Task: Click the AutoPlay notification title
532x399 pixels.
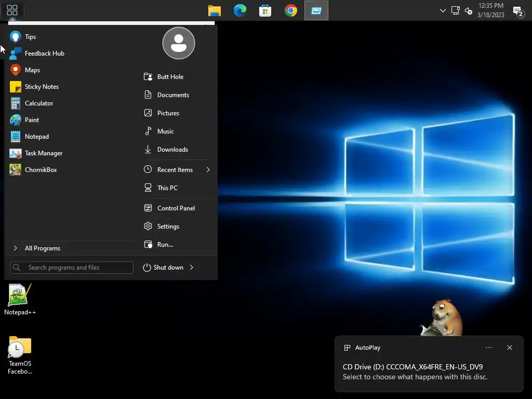Action: 368,348
